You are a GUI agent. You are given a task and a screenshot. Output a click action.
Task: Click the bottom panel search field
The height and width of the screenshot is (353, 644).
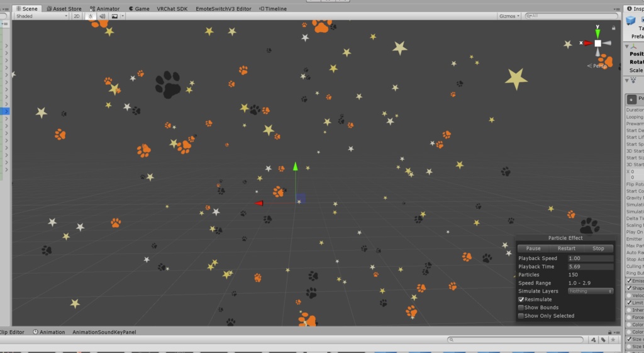pos(516,340)
